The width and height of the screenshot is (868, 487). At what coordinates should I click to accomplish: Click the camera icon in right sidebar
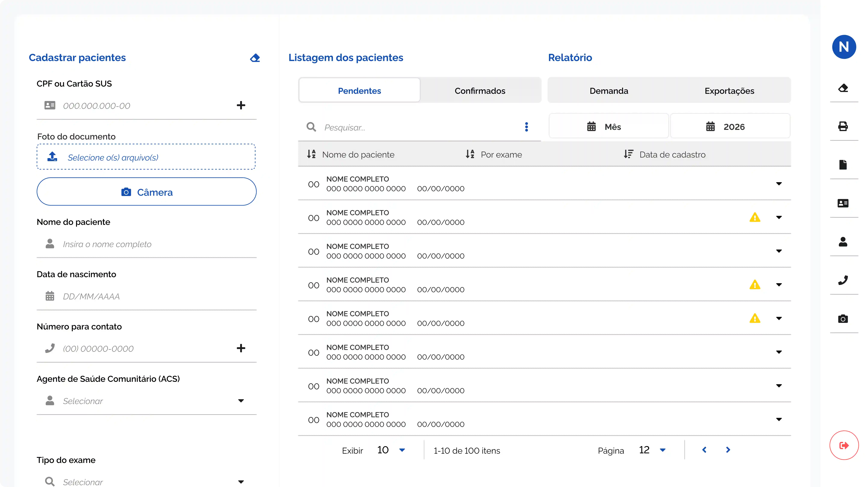click(x=843, y=319)
